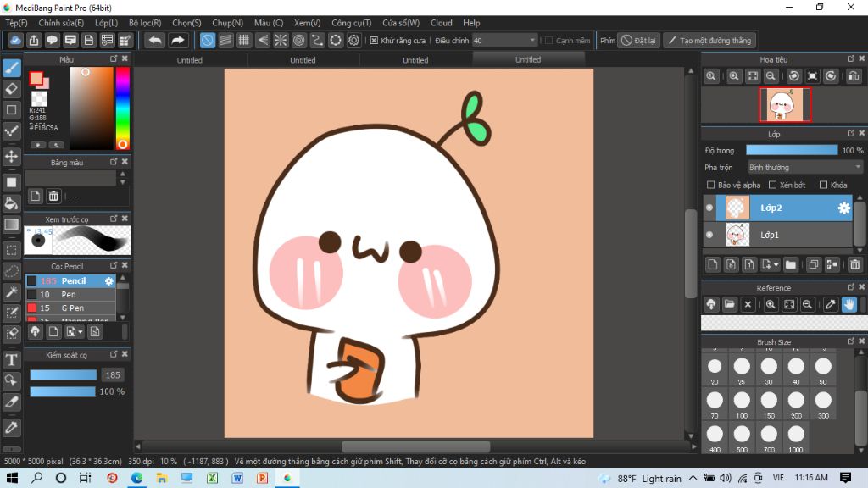
Task: Select the Eyedropper tool
Action: pos(12,428)
